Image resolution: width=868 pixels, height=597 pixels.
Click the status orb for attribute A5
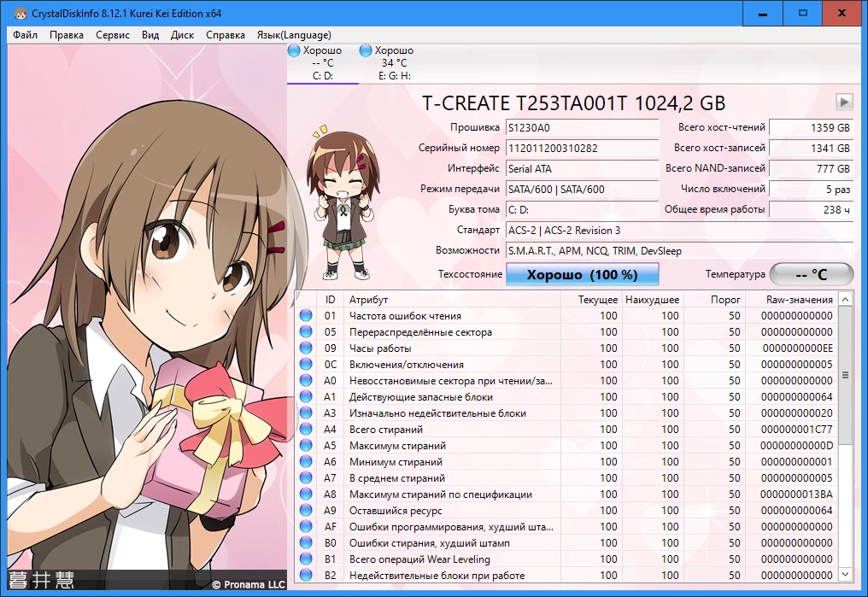(x=306, y=445)
